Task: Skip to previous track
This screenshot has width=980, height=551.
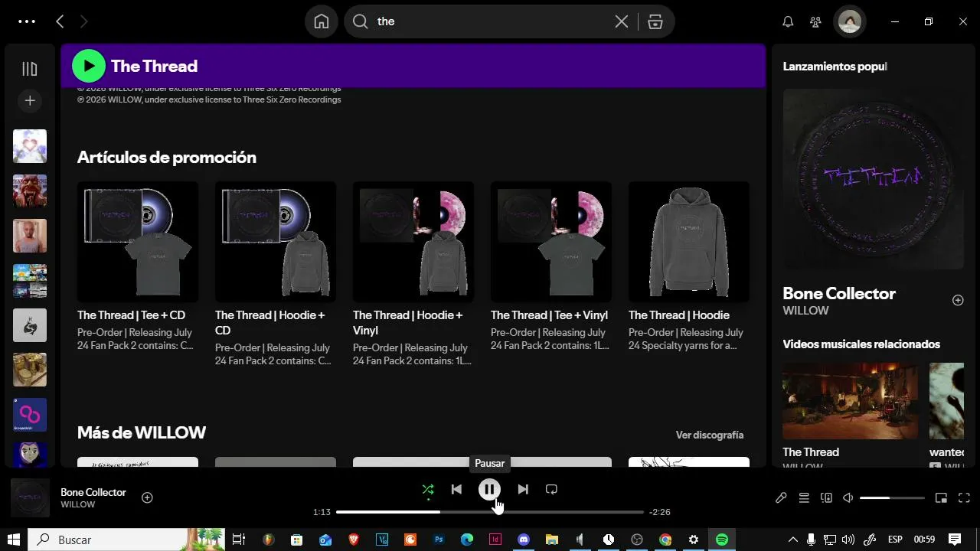Action: click(456, 490)
